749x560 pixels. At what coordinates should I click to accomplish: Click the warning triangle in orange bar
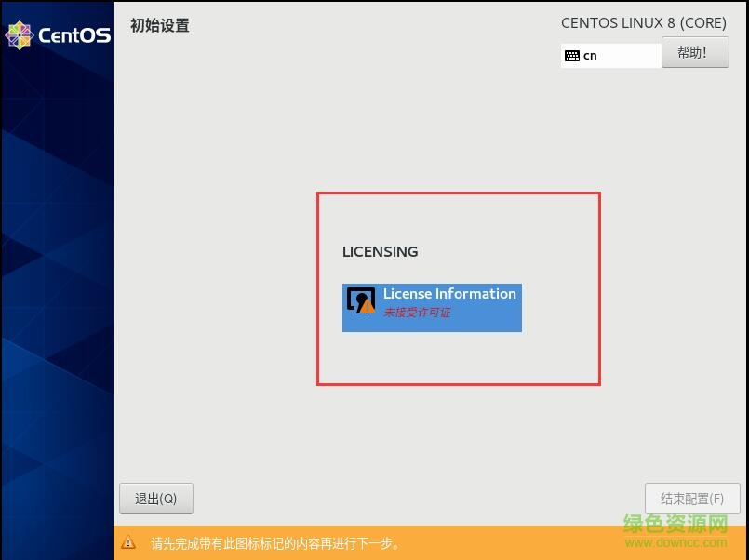[x=129, y=543]
